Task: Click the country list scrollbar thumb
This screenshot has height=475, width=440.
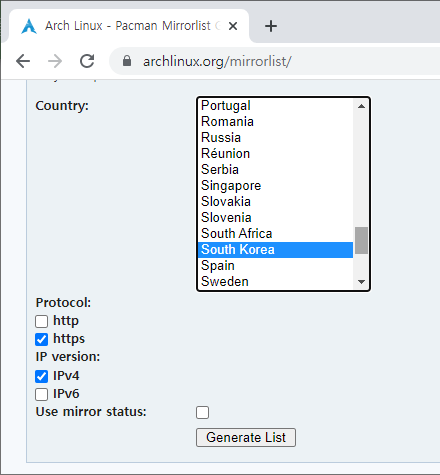Action: click(x=361, y=240)
